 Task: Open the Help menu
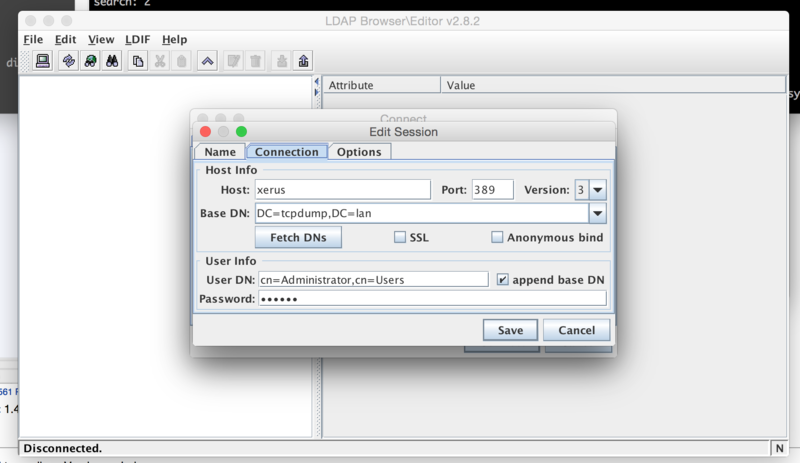point(174,39)
